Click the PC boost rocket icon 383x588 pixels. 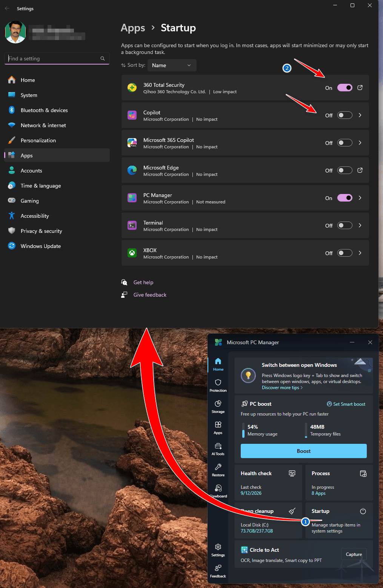[245, 404]
